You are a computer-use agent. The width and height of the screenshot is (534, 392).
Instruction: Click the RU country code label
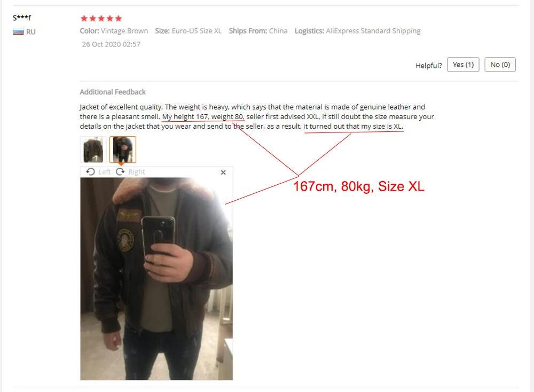point(30,32)
